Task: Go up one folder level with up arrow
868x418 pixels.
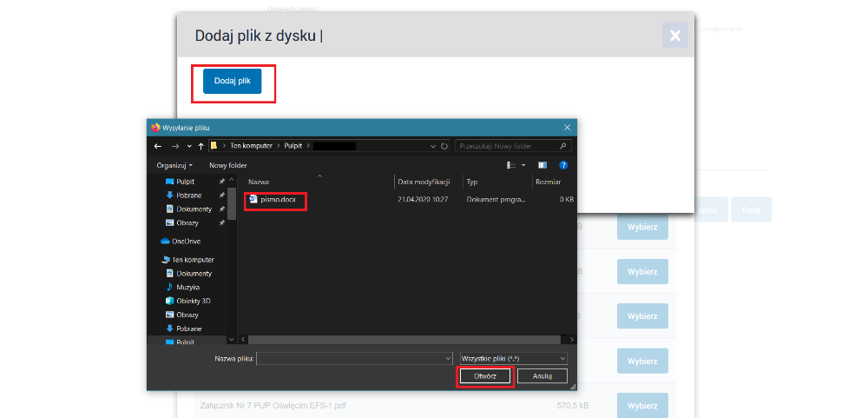Action: tap(201, 146)
